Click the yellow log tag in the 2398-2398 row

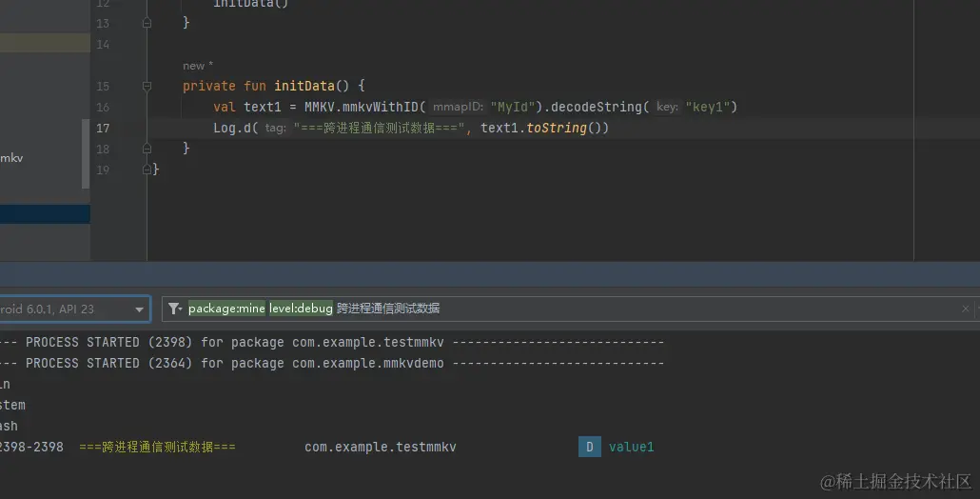pos(158,447)
